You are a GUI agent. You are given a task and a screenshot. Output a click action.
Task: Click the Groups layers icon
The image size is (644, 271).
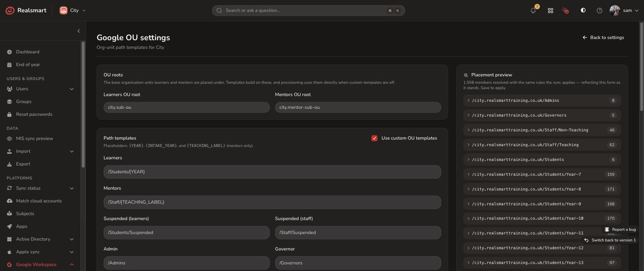(9, 101)
